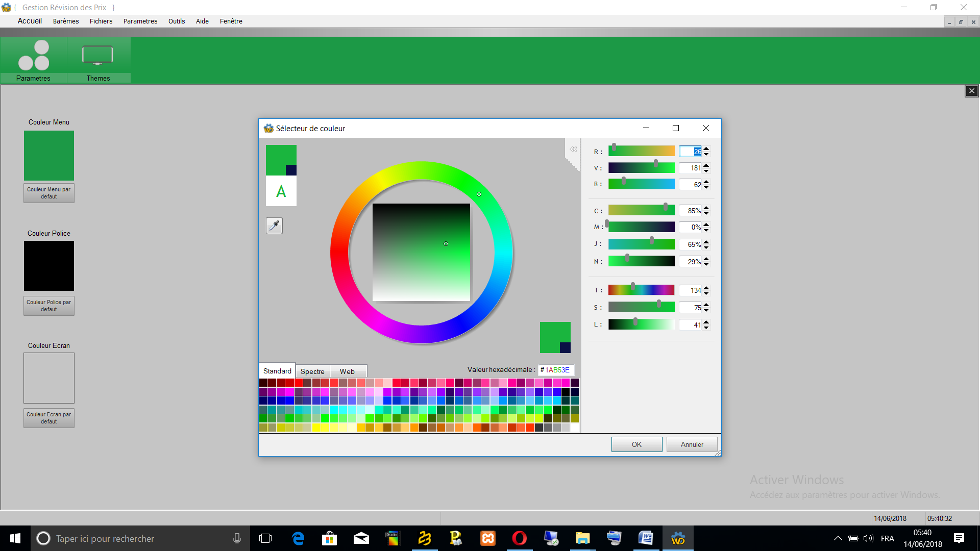Switch to the Spectre tab

pos(312,371)
